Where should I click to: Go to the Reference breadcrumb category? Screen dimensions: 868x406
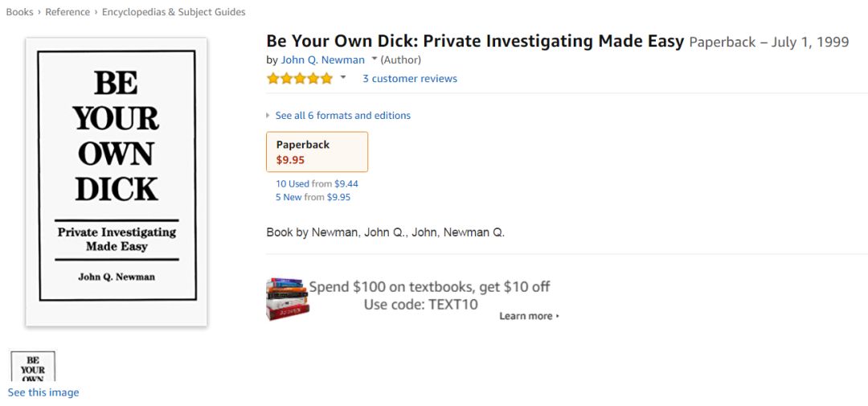68,12
